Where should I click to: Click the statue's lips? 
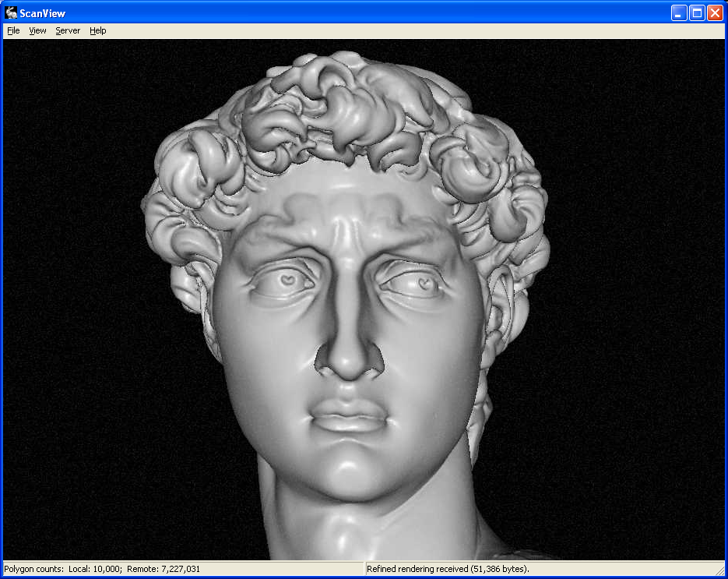(350, 417)
